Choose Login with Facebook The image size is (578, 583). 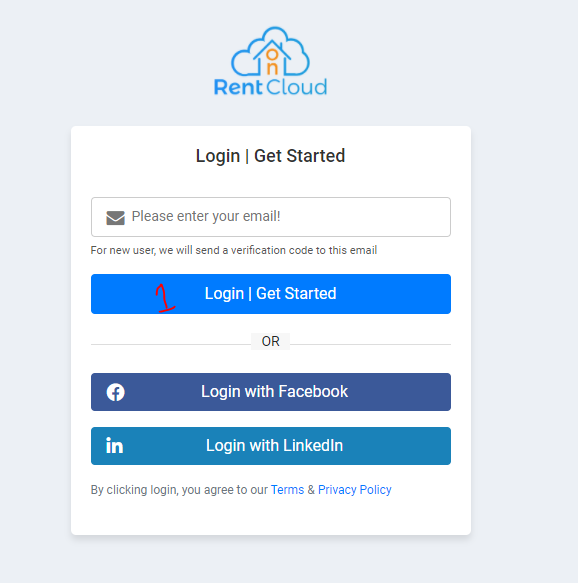271,392
